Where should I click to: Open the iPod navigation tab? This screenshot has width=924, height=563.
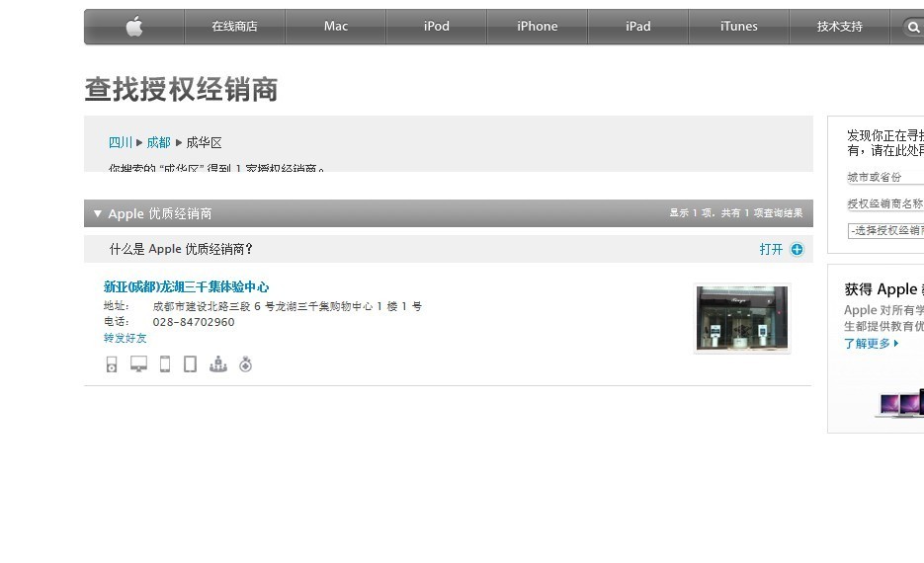(x=436, y=27)
